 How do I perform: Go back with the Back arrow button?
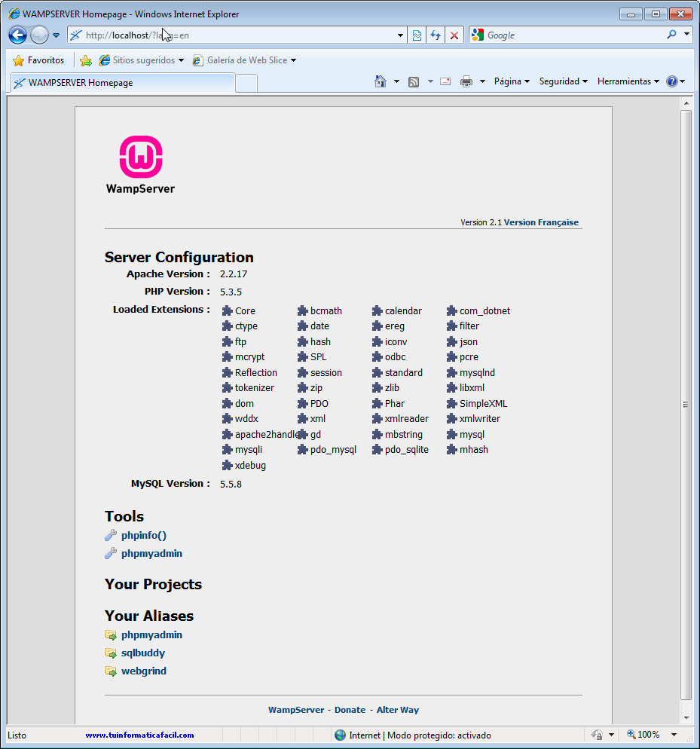coord(17,35)
